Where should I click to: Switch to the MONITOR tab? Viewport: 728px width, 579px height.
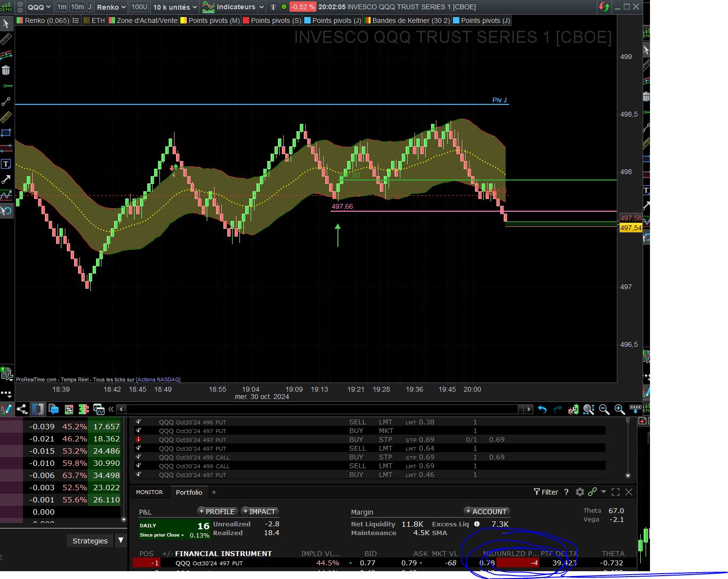click(149, 492)
